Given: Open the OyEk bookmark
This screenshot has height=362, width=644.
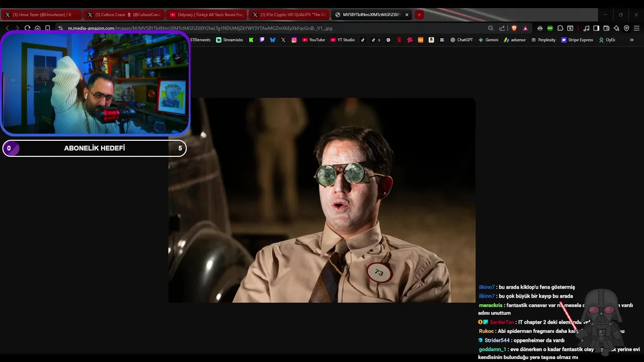Looking at the screenshot, I should (607, 40).
